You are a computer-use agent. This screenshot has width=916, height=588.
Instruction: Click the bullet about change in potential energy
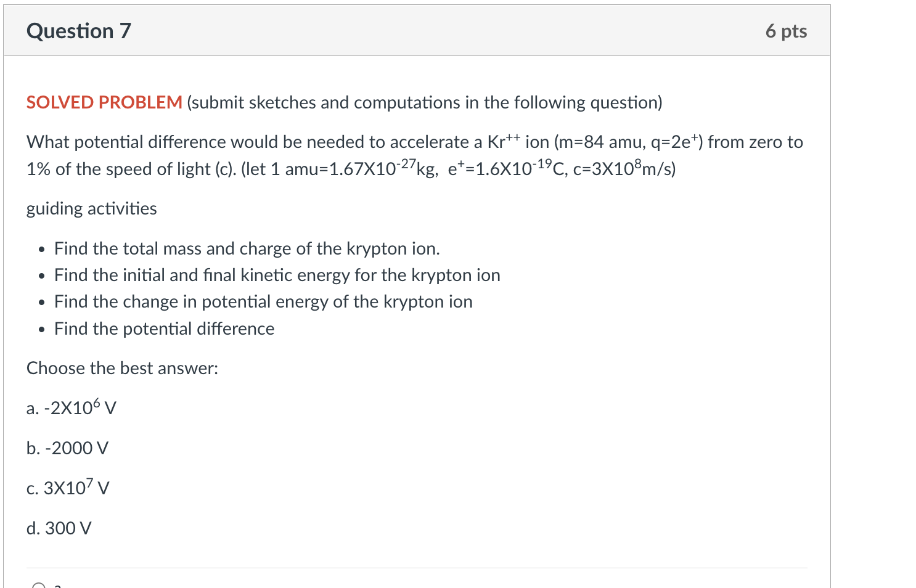click(x=263, y=301)
